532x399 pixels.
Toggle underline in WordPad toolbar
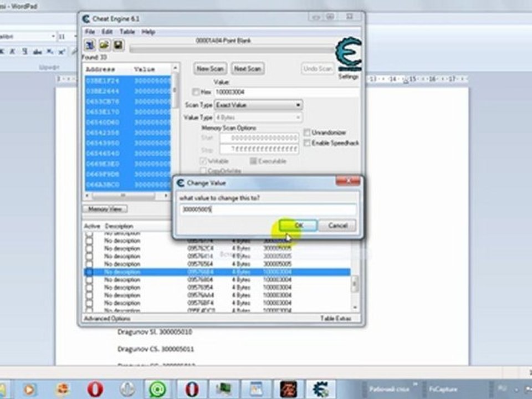[x=24, y=52]
